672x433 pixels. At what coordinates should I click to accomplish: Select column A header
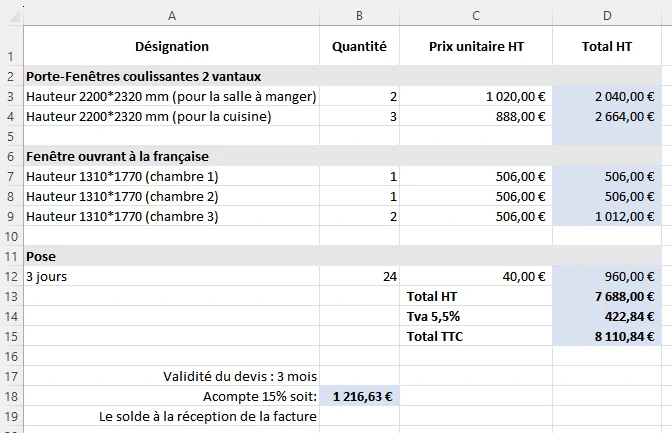172,15
